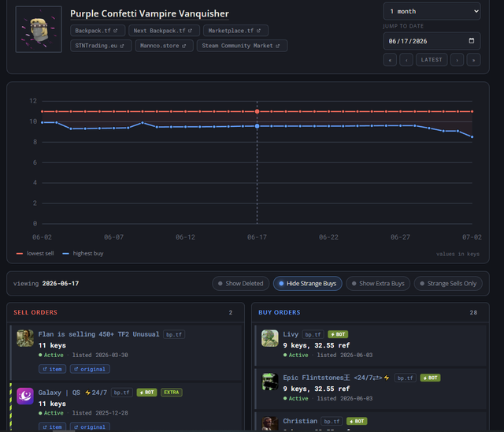Click BOT badge on Livy's buy order

pyautogui.click(x=338, y=334)
